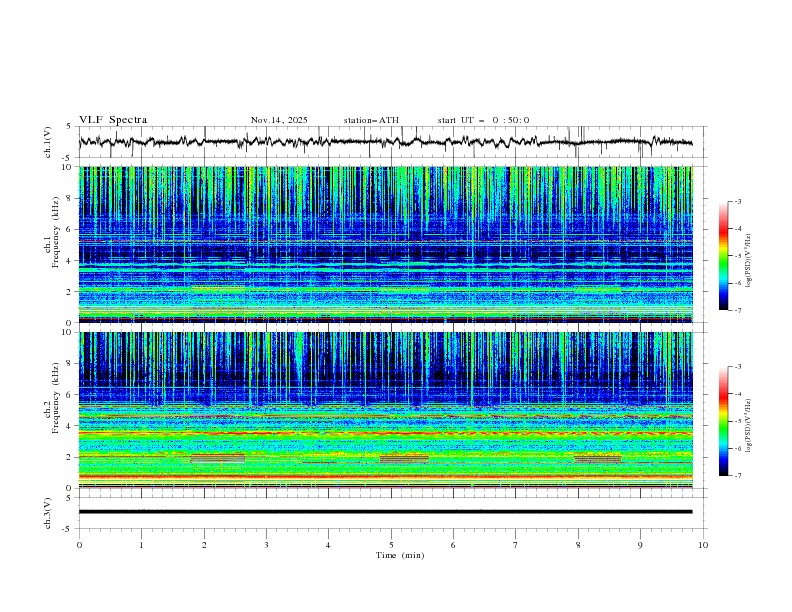792x612 pixels.
Task: Click the Nov.14, 2025 date label
Action: (x=279, y=120)
